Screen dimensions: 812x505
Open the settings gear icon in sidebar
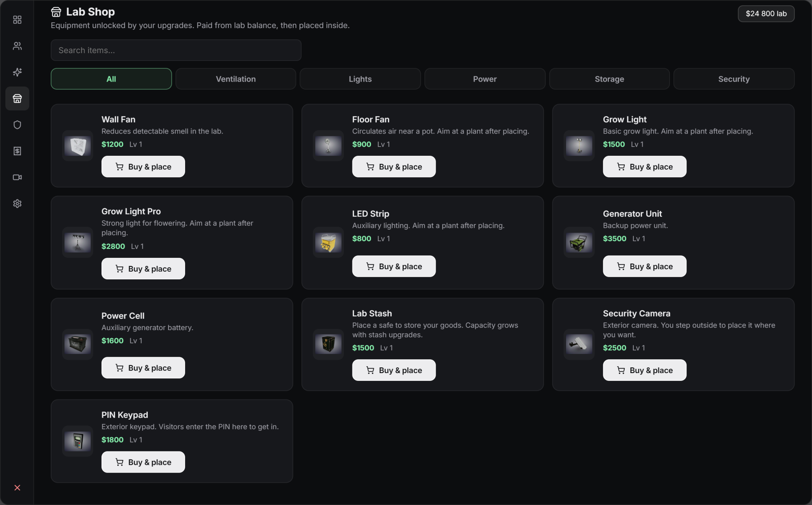(17, 203)
